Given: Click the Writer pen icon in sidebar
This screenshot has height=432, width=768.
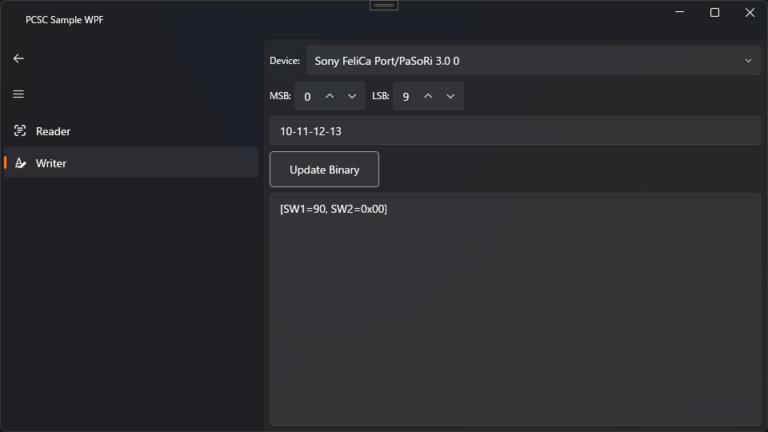Looking at the screenshot, I should click(20, 163).
